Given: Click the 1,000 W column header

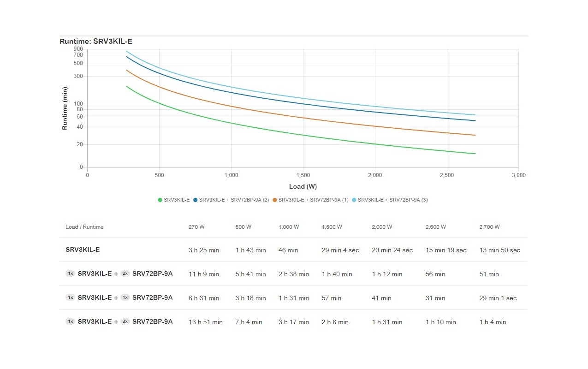Looking at the screenshot, I should [289, 227].
